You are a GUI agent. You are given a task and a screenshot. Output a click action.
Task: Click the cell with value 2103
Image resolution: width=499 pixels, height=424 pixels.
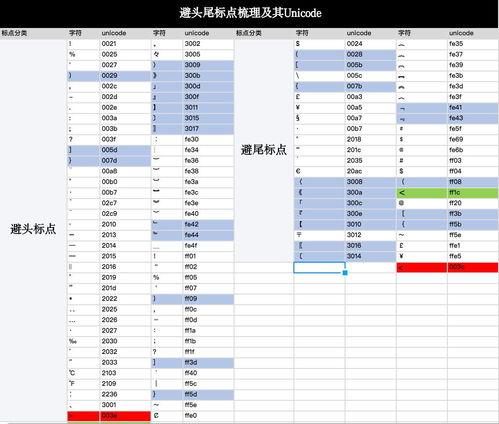pos(125,373)
